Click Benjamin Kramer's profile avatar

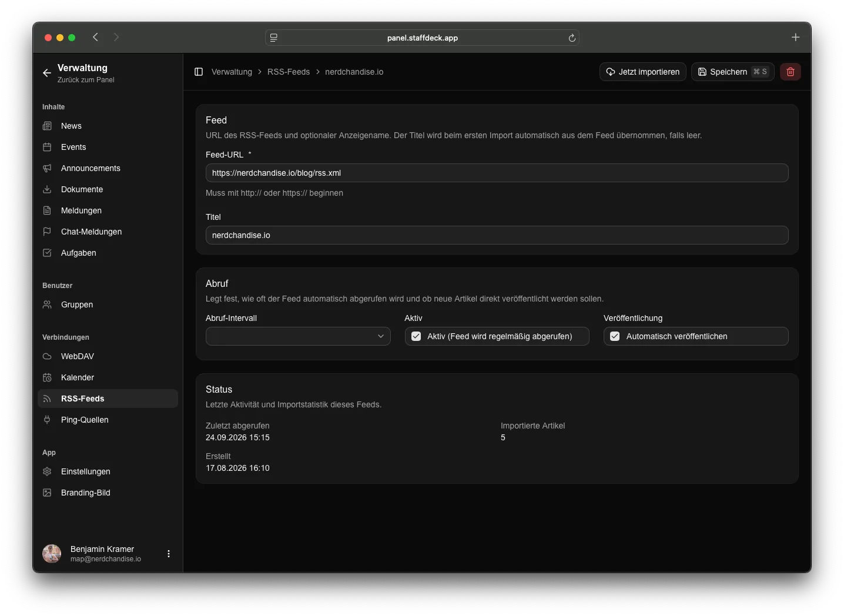click(x=52, y=554)
